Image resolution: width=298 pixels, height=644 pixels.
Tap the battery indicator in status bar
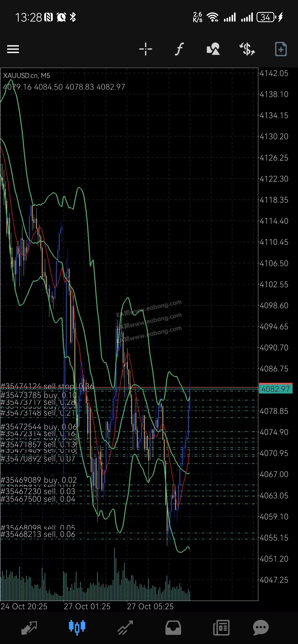(x=266, y=17)
